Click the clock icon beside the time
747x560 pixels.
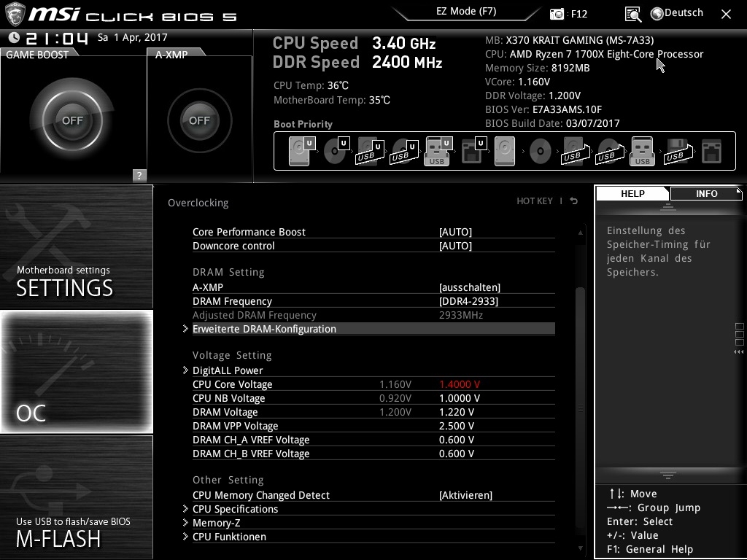pos(14,37)
